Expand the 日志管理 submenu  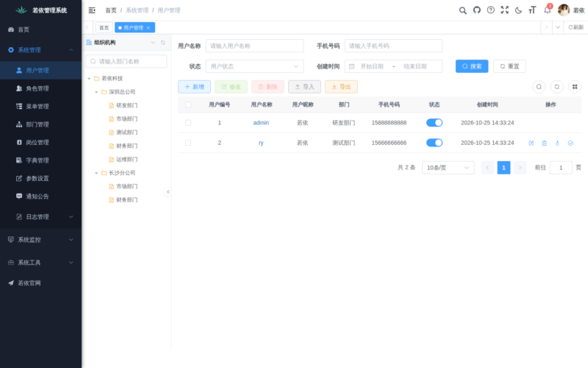click(x=40, y=216)
